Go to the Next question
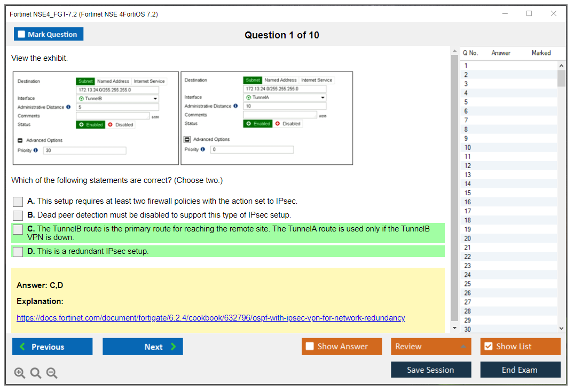This screenshot has height=392, width=574. click(143, 347)
